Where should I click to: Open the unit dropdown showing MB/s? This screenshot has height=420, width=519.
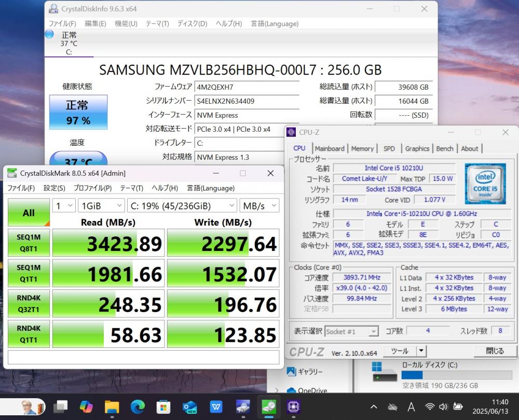point(259,206)
